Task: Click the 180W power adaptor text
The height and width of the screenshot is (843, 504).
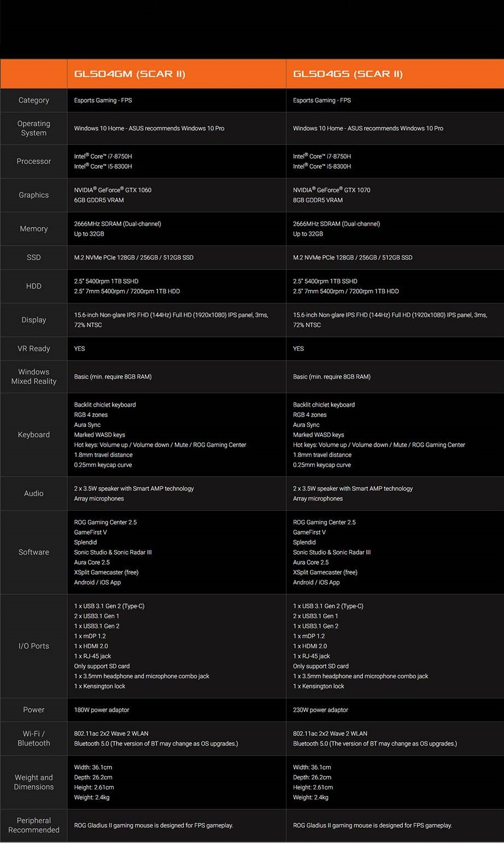Action: point(102,710)
